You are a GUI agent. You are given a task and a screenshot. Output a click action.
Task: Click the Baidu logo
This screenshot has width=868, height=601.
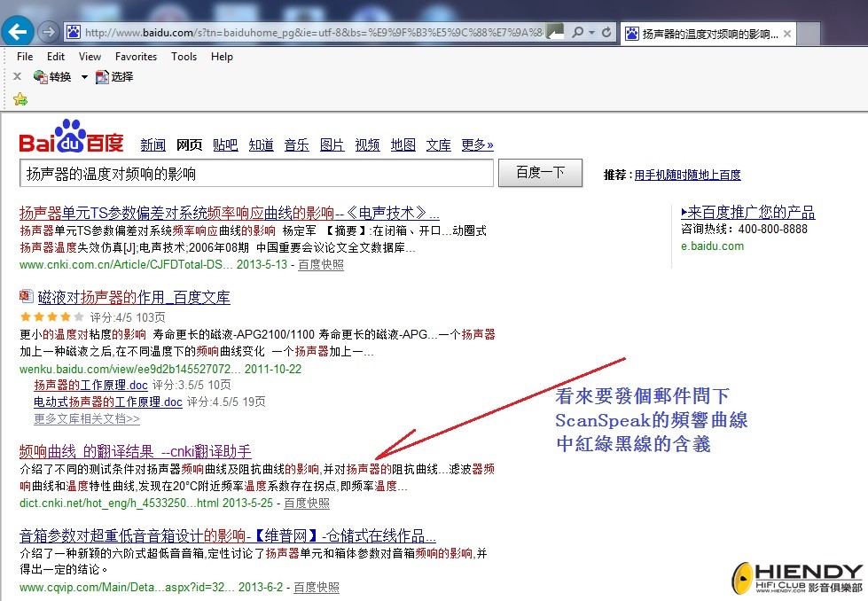[72, 137]
